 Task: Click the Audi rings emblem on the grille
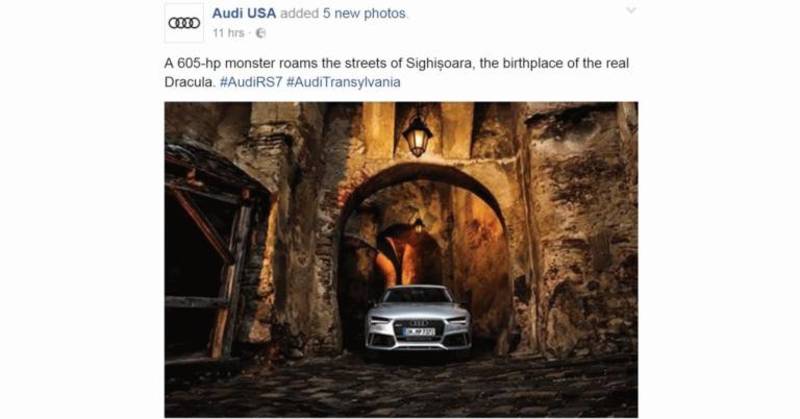[419, 323]
